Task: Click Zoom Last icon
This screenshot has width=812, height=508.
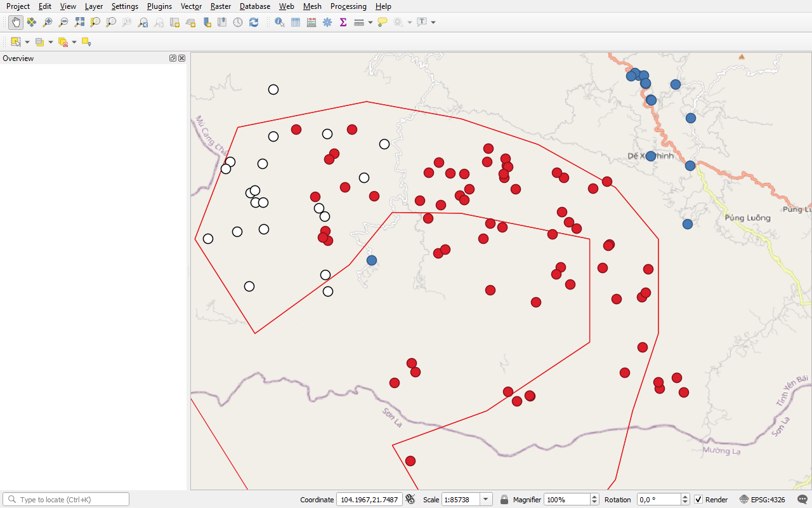Action: click(143, 22)
